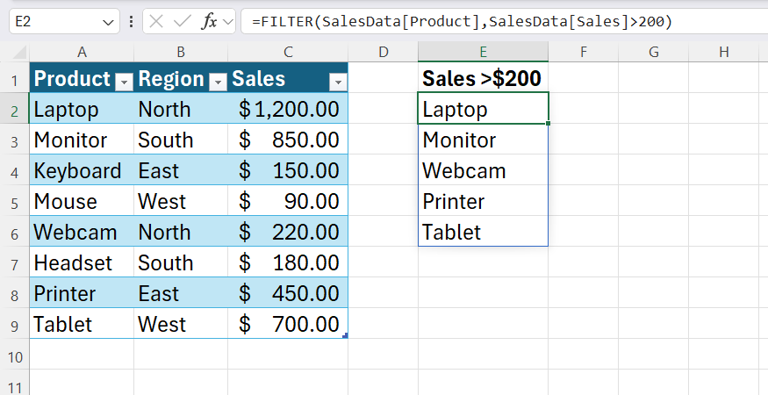Select the Headset cell
This screenshot has width=768, height=395.
[81, 263]
